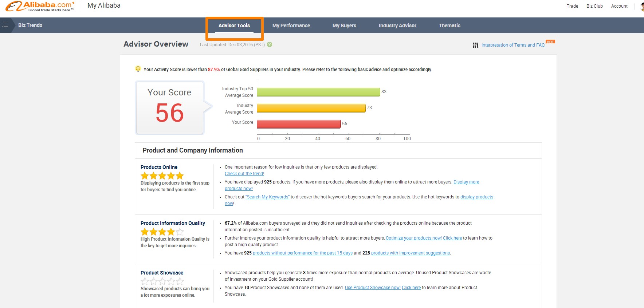Click the user avatar in top-right corner
The width and height of the screenshot is (644, 308).
[642, 7]
